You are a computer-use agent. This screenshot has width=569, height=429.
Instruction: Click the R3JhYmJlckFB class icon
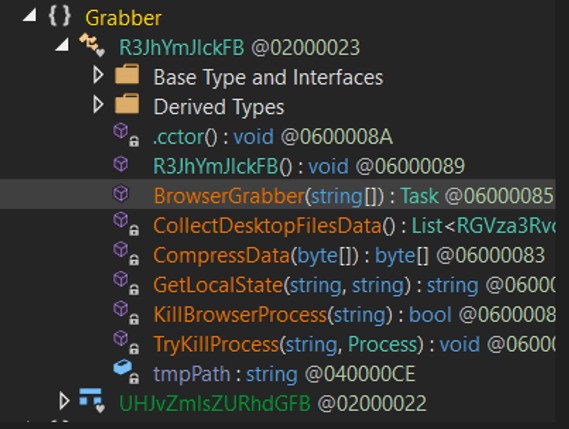point(92,45)
